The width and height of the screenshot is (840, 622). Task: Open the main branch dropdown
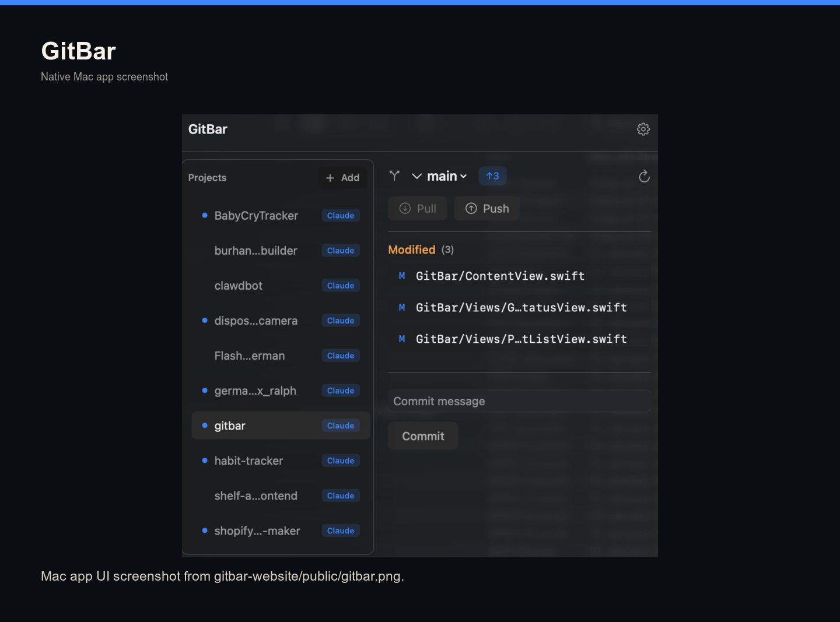pos(447,176)
